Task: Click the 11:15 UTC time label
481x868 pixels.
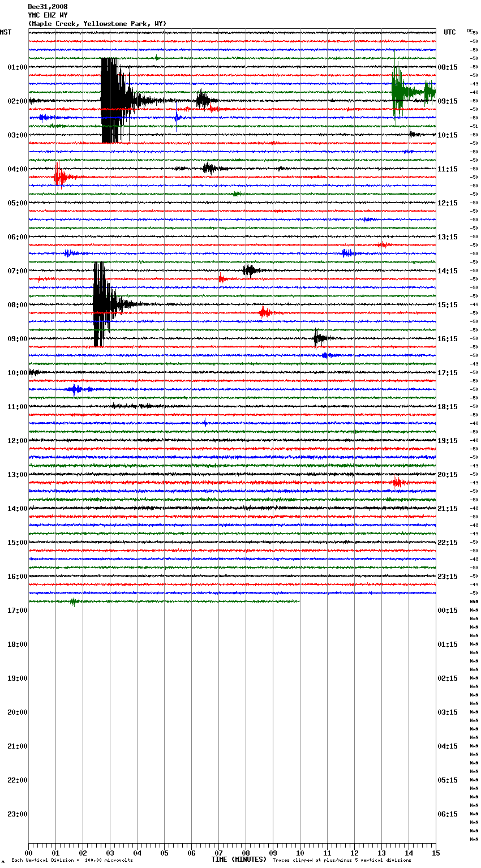Action: point(448,169)
